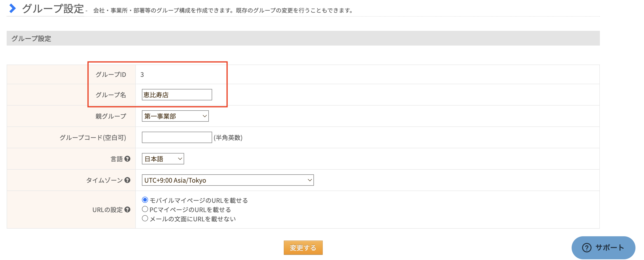The height and width of the screenshot is (260, 644).
Task: Click the empty グループコード input field
Action: pyautogui.click(x=177, y=137)
